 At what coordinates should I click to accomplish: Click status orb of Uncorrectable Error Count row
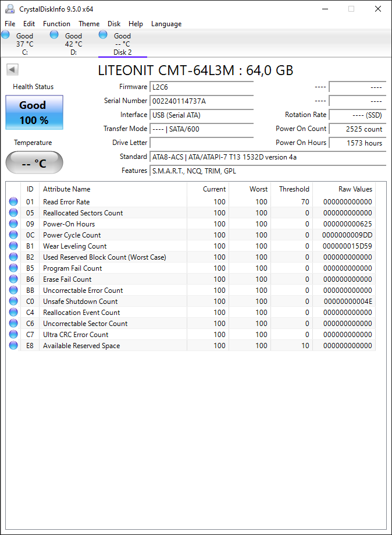point(13,290)
